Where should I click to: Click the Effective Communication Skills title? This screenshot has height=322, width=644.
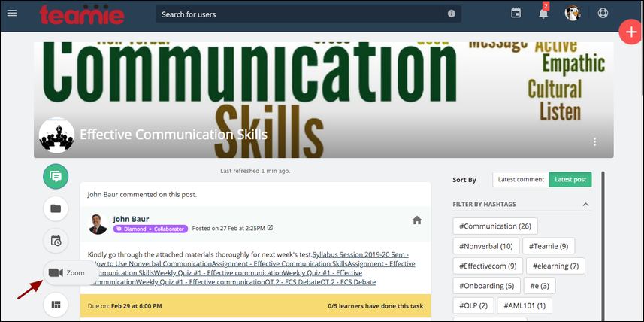[x=174, y=135]
